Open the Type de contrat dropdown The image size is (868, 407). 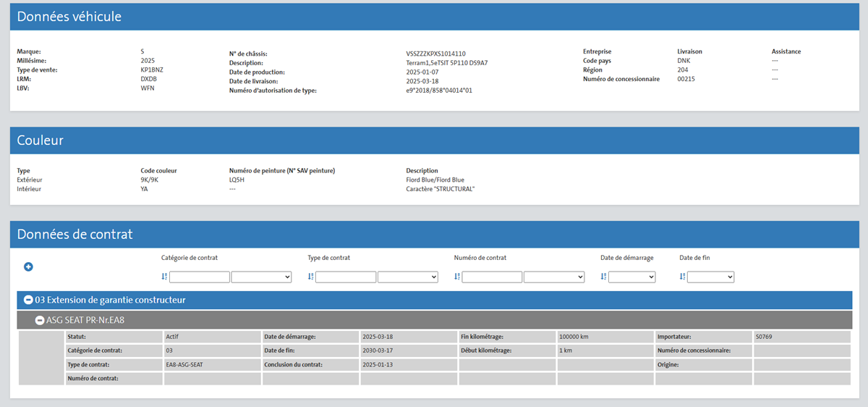tap(407, 277)
